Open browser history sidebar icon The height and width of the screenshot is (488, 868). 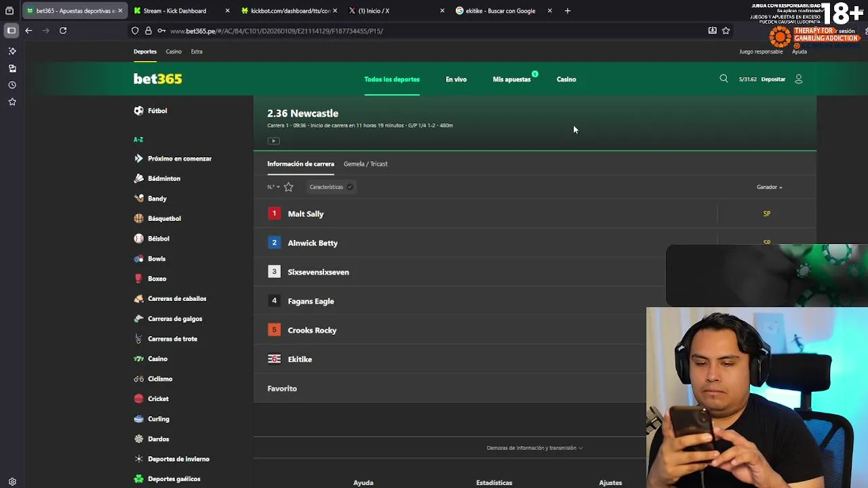(x=12, y=85)
